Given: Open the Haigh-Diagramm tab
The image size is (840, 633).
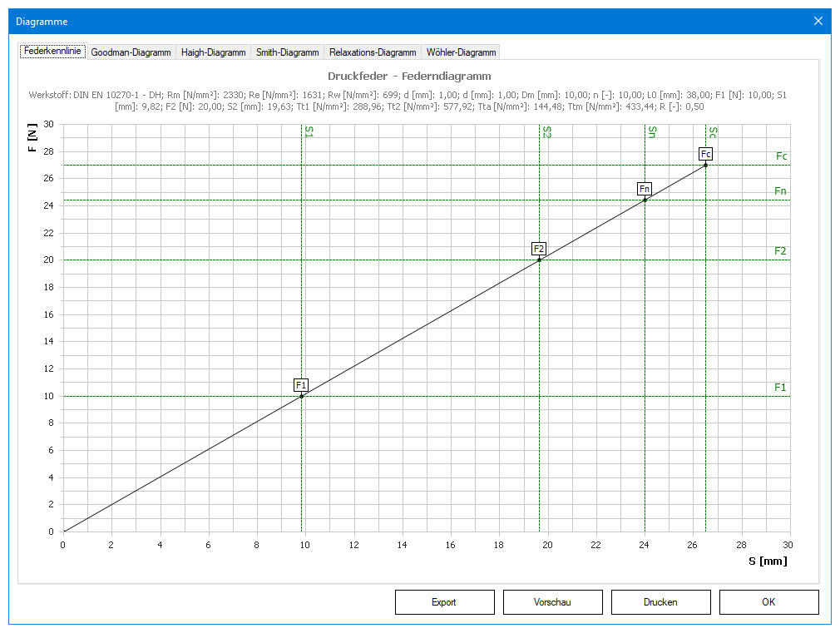Looking at the screenshot, I should pyautogui.click(x=214, y=52).
